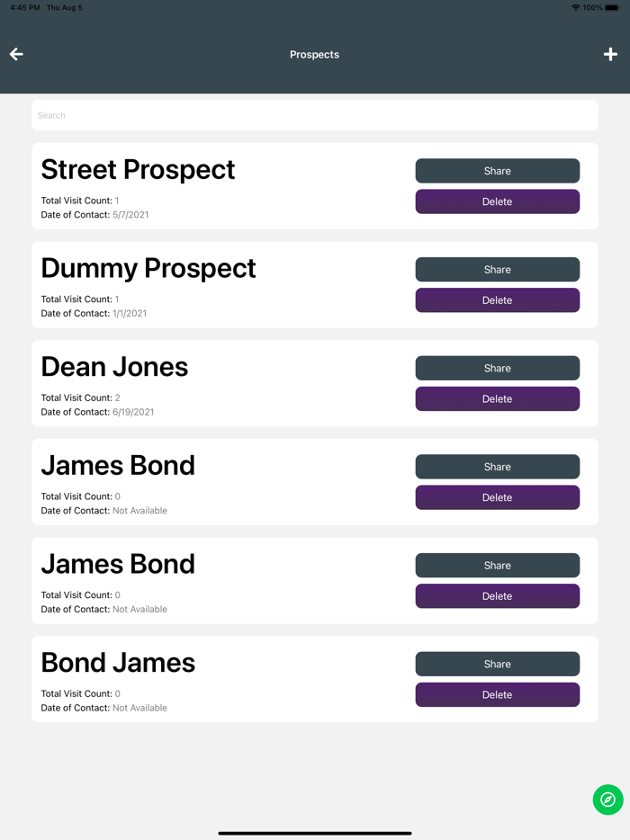Image resolution: width=630 pixels, height=840 pixels.
Task: Check the battery status icon
Action: click(x=612, y=7)
